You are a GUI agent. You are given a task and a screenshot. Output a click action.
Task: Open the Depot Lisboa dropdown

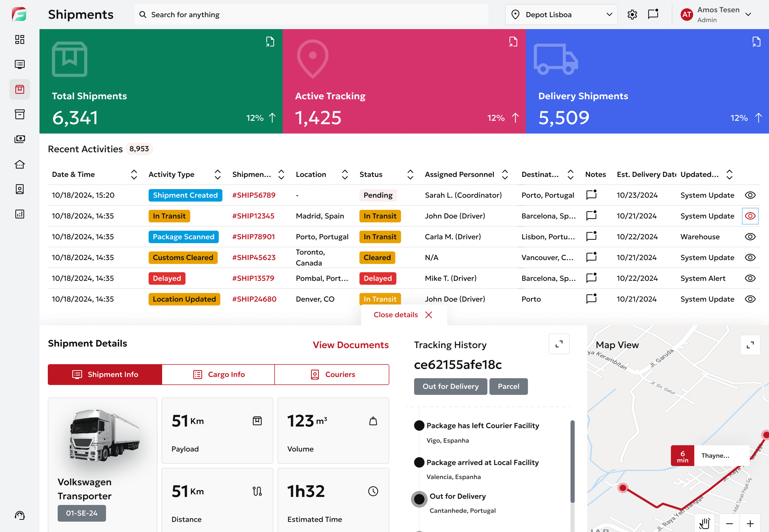(x=561, y=15)
